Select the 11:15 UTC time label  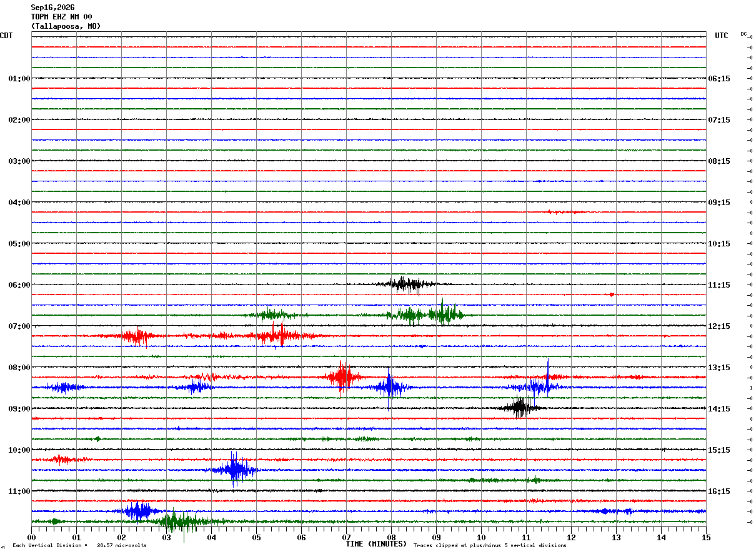tap(719, 285)
